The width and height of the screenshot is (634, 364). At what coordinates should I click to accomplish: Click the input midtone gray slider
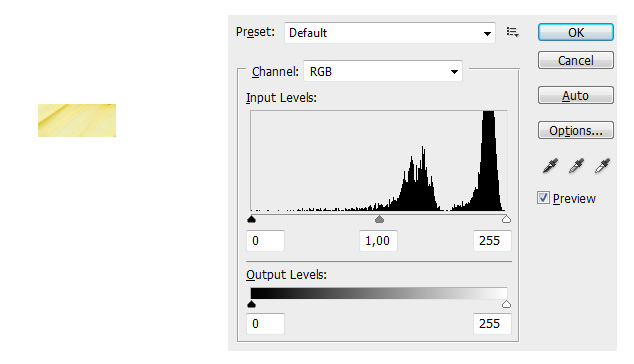pyautogui.click(x=379, y=219)
